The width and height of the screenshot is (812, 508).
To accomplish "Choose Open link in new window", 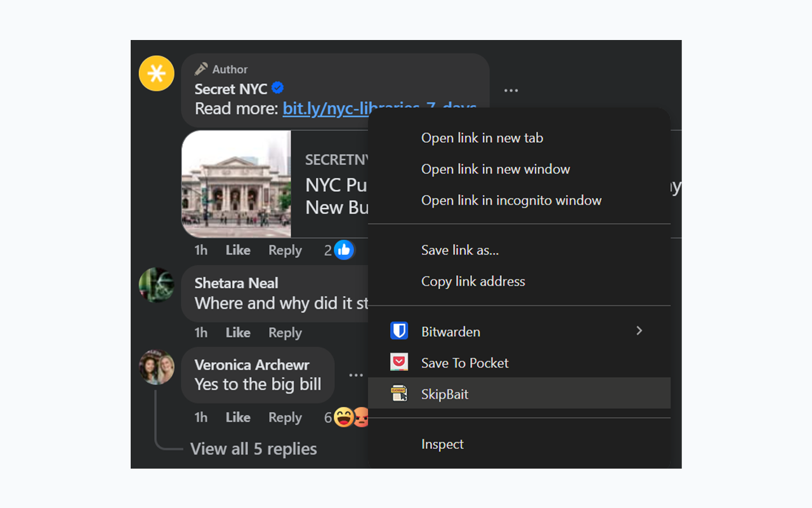I will click(x=519, y=169).
